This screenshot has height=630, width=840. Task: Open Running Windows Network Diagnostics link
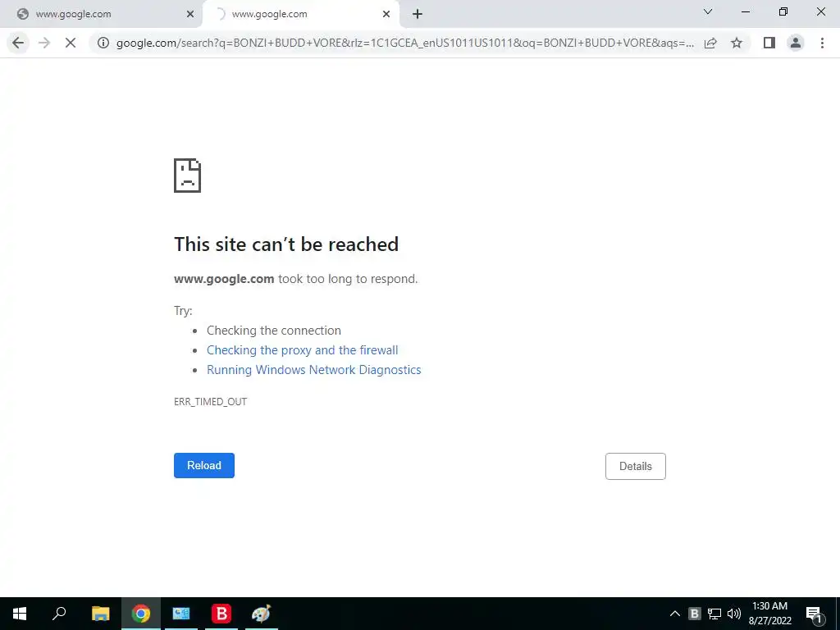point(314,370)
